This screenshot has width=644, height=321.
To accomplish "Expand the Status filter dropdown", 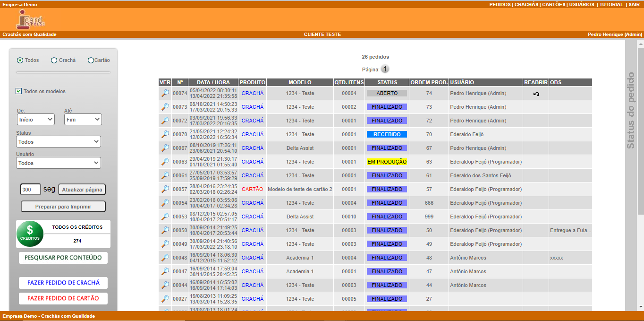I will 59,142.
